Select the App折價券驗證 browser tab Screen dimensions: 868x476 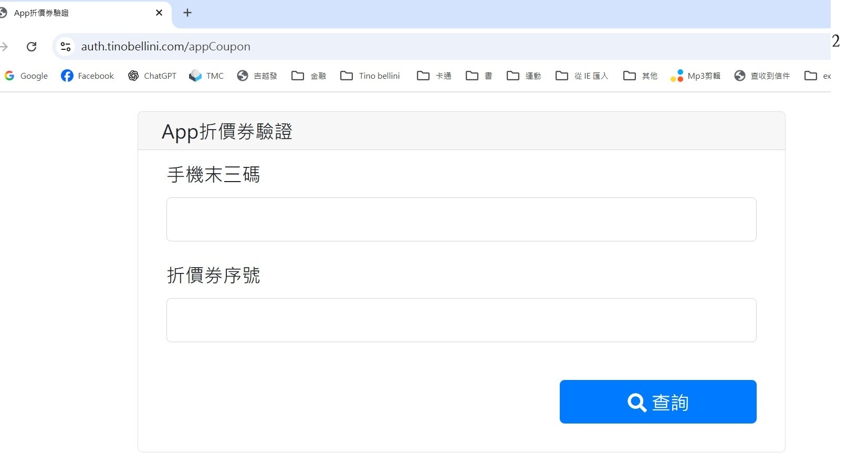[x=79, y=13]
